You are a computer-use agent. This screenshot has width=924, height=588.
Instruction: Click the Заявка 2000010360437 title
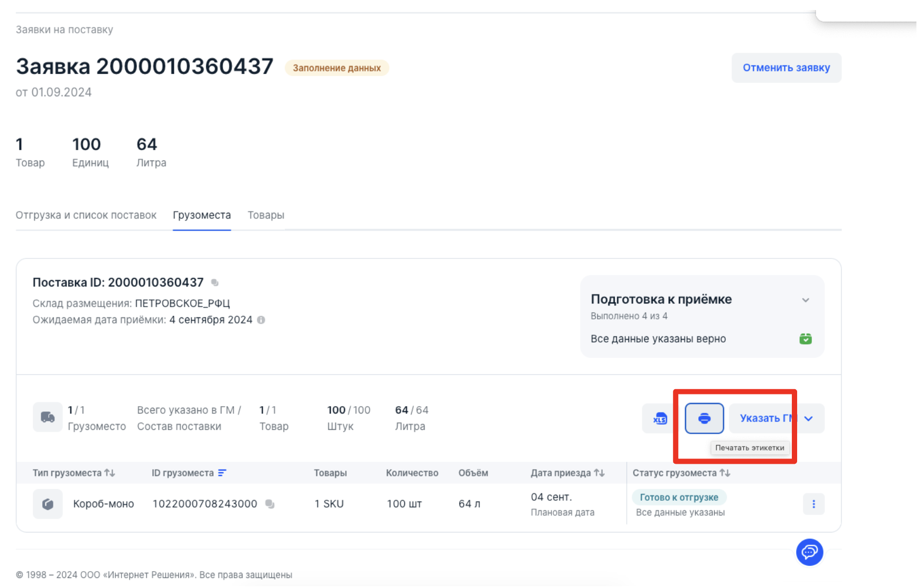pos(144,67)
